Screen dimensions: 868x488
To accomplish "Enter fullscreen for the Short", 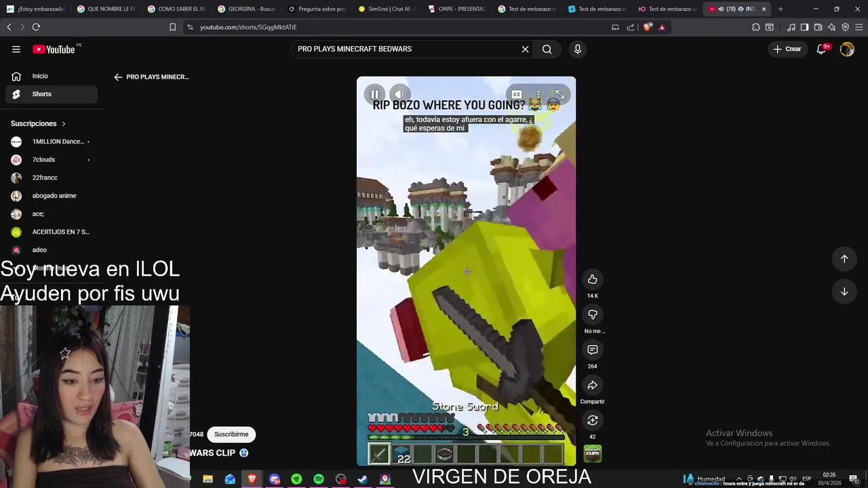I will pos(560,94).
